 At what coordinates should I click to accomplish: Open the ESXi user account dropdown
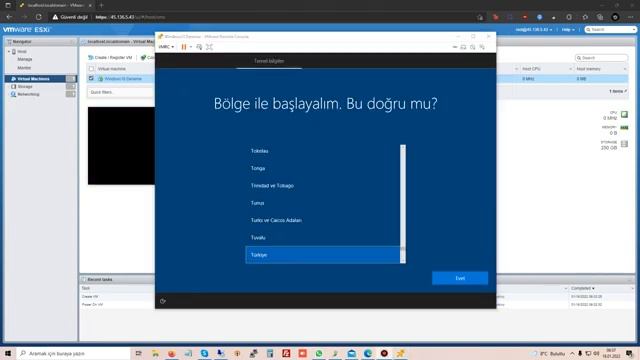point(533,30)
